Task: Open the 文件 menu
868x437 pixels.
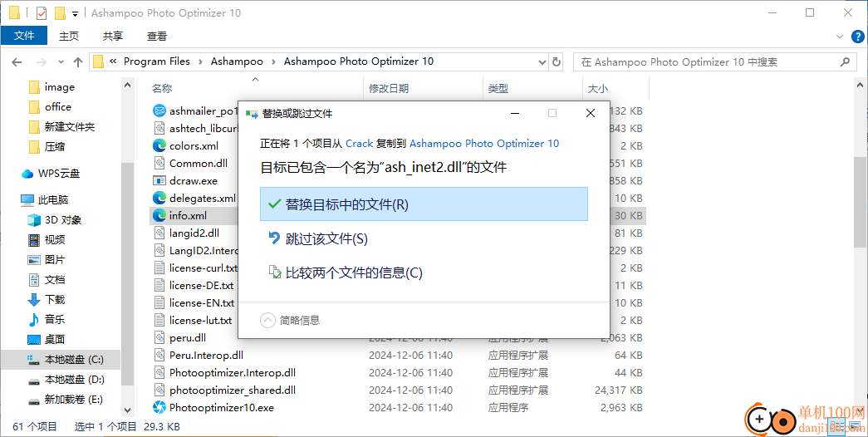Action: [x=24, y=36]
